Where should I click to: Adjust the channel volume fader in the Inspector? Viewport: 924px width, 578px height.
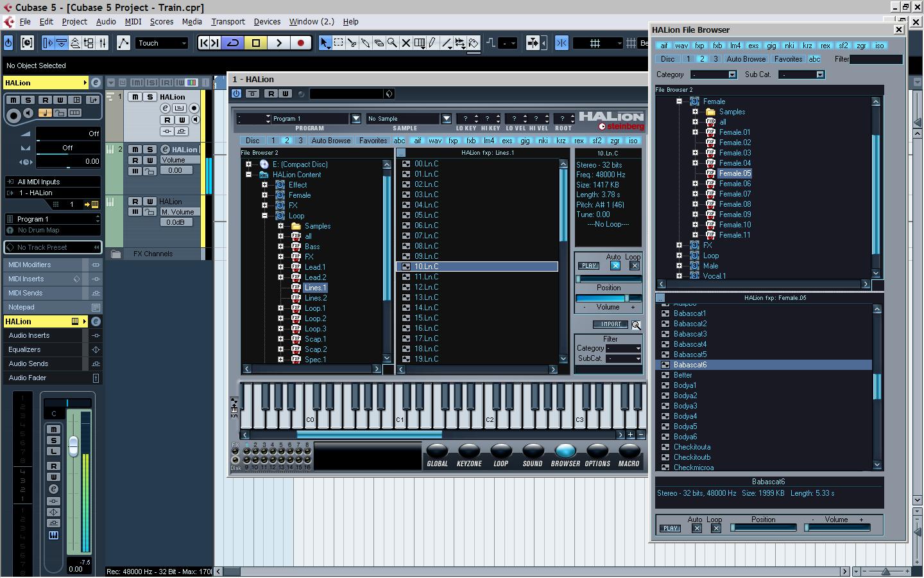pos(73,445)
